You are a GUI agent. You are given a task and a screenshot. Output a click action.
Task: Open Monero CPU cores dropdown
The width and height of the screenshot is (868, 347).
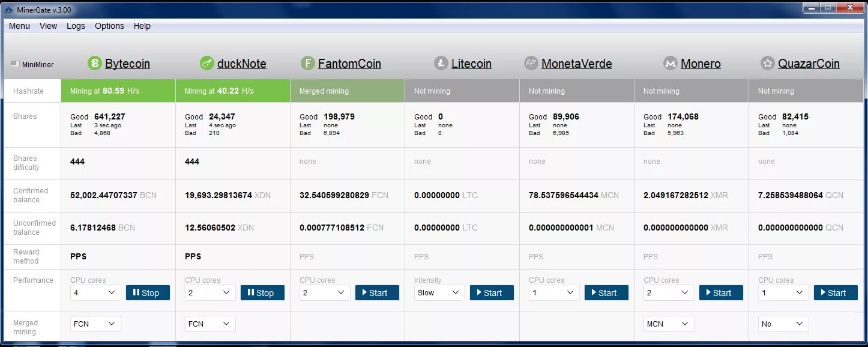click(x=669, y=292)
